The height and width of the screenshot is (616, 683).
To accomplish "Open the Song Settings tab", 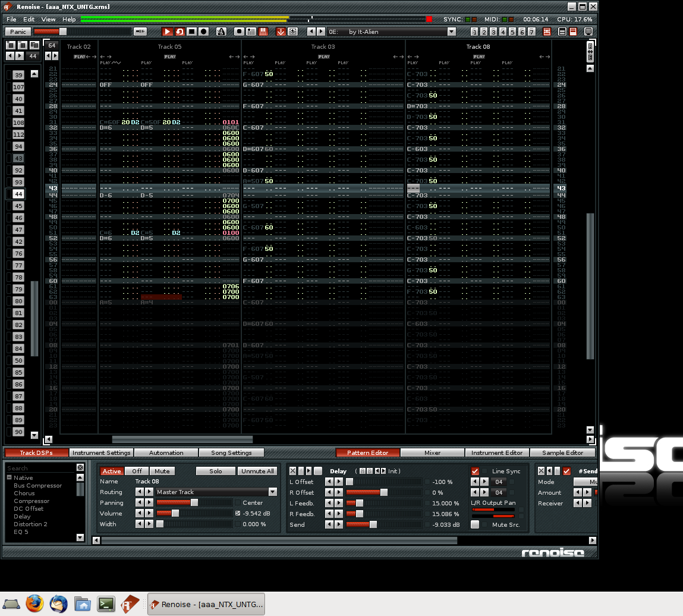I will pos(231,452).
